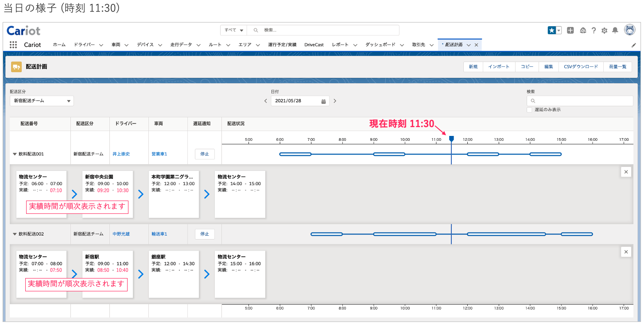Click the Cariot logo

[x=23, y=31]
